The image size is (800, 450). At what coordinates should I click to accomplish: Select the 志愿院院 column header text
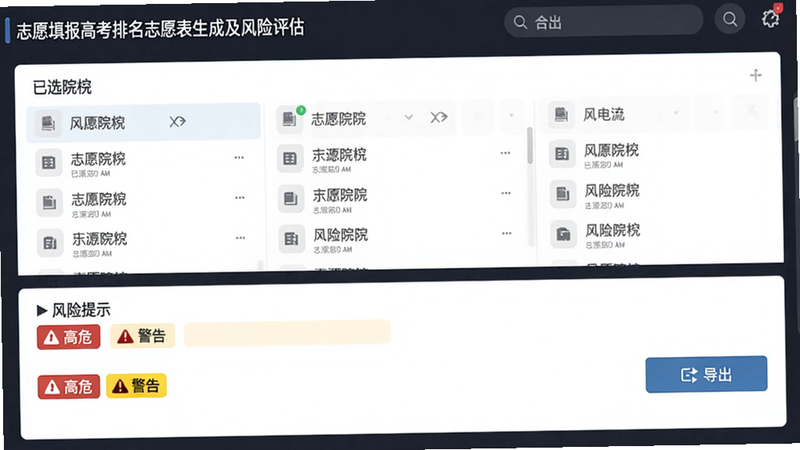tap(339, 119)
